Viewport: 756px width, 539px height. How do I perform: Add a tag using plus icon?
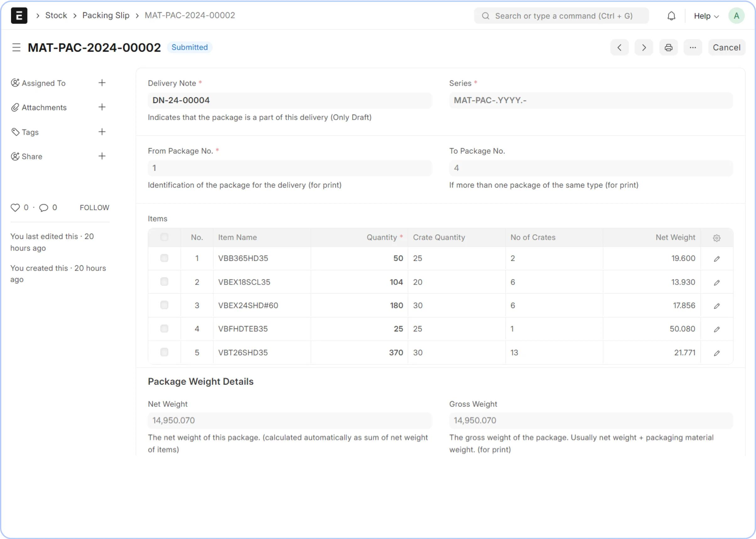click(102, 132)
